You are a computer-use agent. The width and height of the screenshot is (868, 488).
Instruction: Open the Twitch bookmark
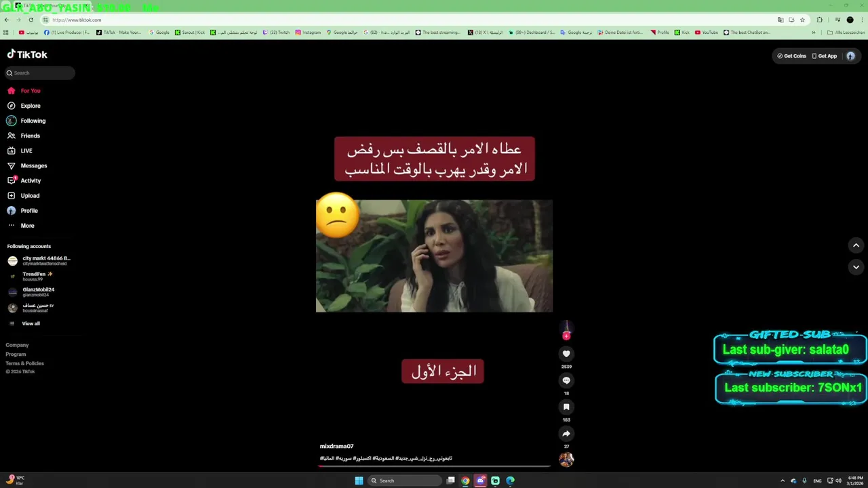(277, 33)
